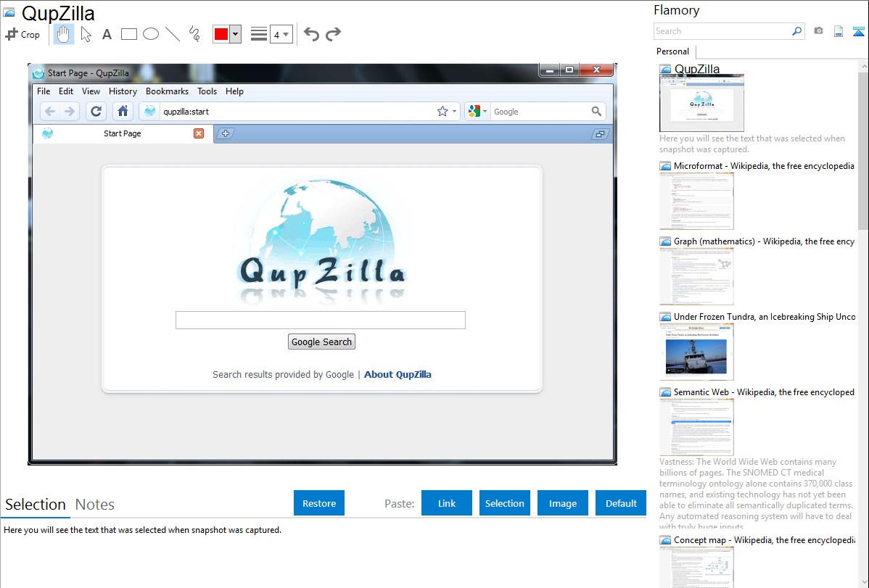
Task: Click the new tab plus button
Action: click(x=226, y=133)
